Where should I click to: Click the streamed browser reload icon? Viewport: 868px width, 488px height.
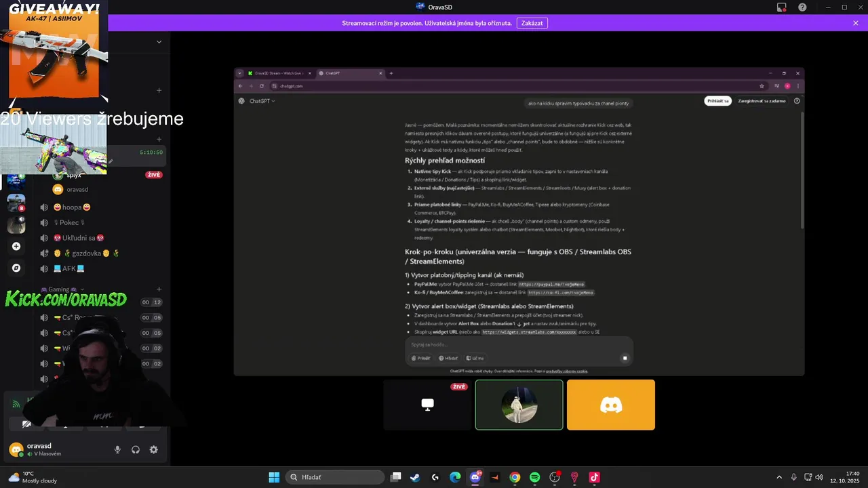coord(261,86)
